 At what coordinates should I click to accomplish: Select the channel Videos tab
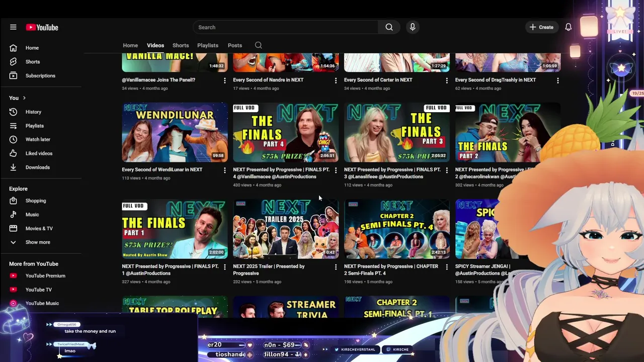[x=155, y=45]
